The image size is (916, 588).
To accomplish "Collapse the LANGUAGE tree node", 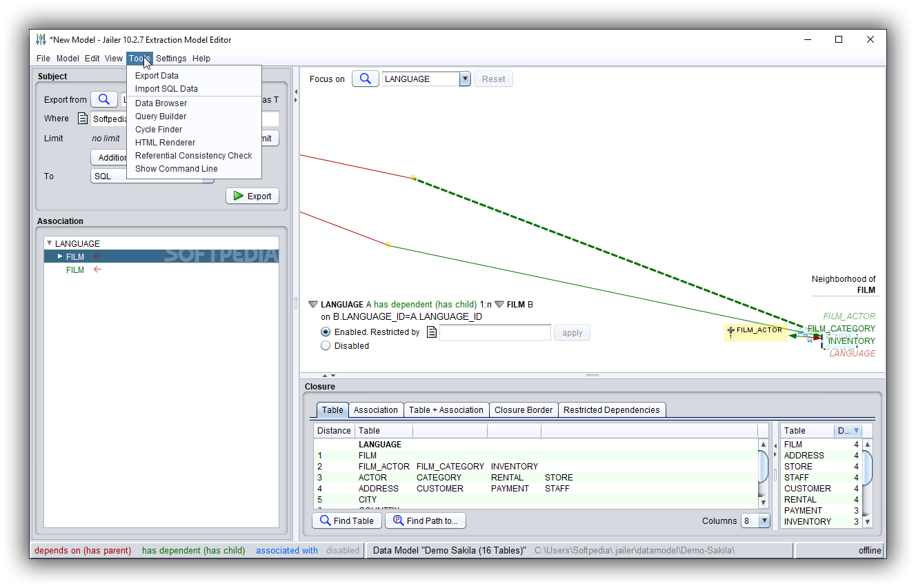I will tap(49, 243).
